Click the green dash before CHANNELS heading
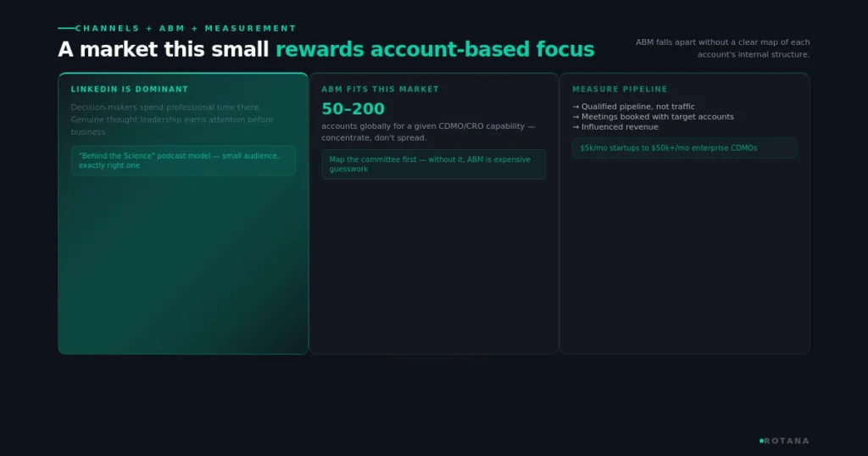868x456 pixels. [66, 28]
